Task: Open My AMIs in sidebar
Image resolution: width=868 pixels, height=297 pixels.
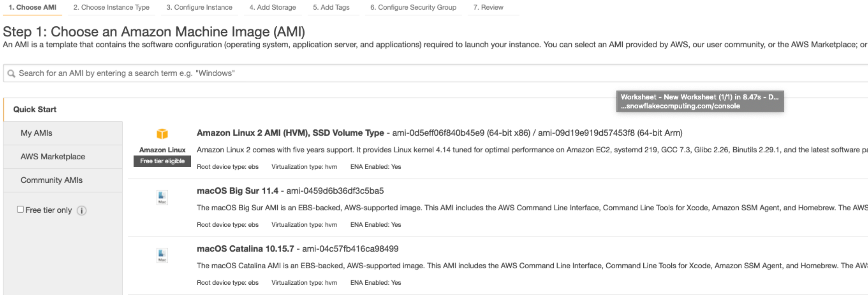Action: tap(63, 133)
